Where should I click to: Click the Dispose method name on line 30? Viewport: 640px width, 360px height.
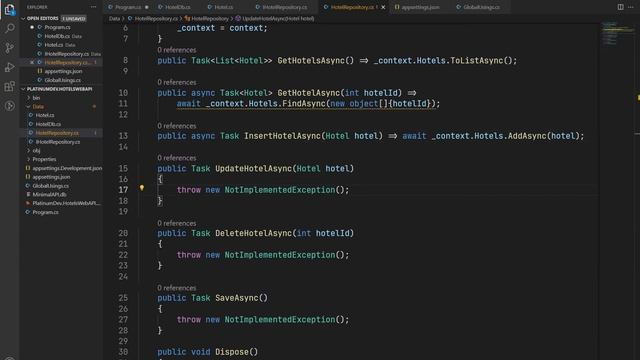(232, 352)
